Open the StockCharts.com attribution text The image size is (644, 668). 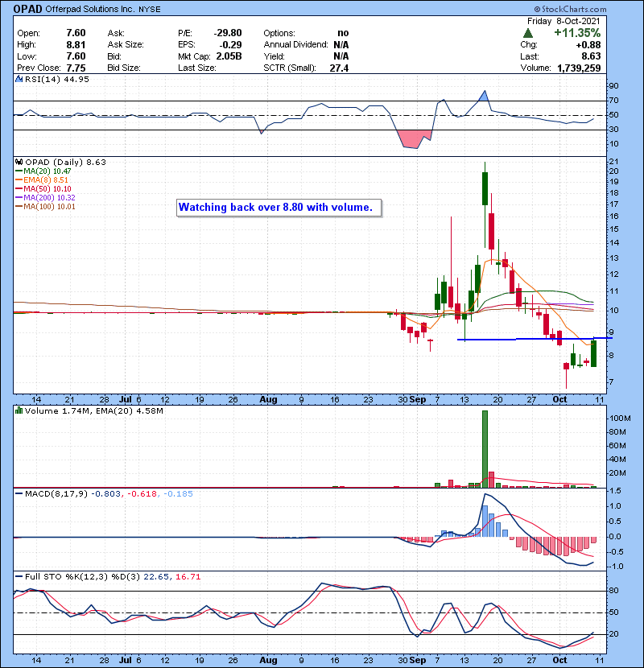click(570, 9)
